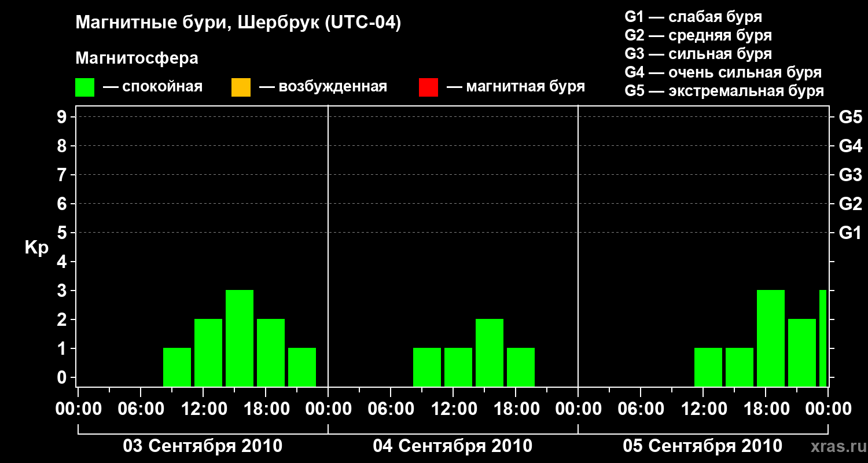Click the red 'магнитная буря' legend swatch
Image resolution: width=868 pixels, height=463 pixels.
pyautogui.click(x=428, y=87)
